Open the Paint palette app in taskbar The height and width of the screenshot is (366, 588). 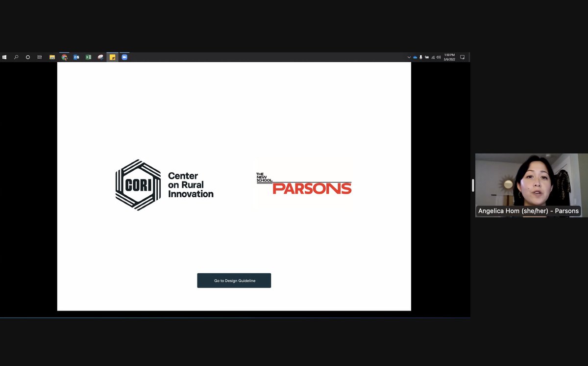100,57
